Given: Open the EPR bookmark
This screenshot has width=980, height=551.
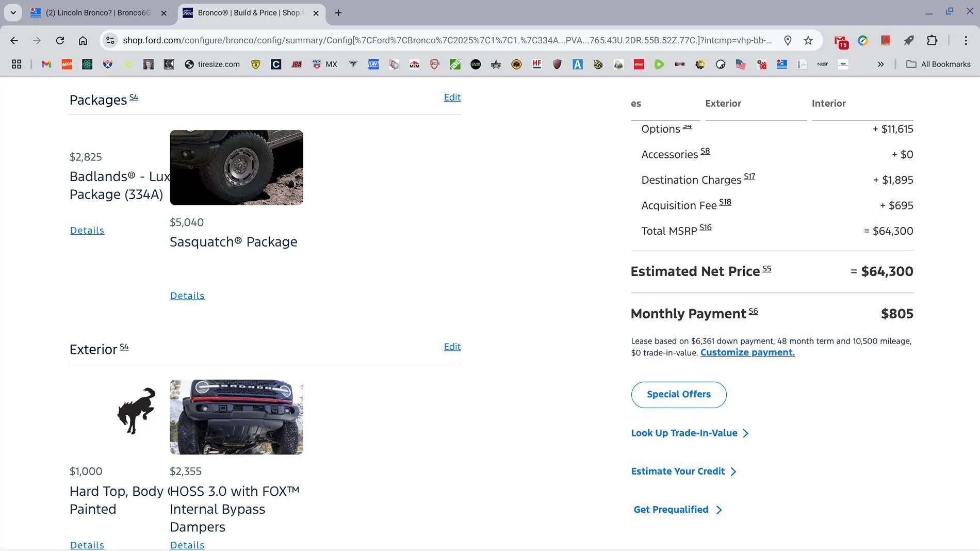Looking at the screenshot, I should [x=680, y=64].
